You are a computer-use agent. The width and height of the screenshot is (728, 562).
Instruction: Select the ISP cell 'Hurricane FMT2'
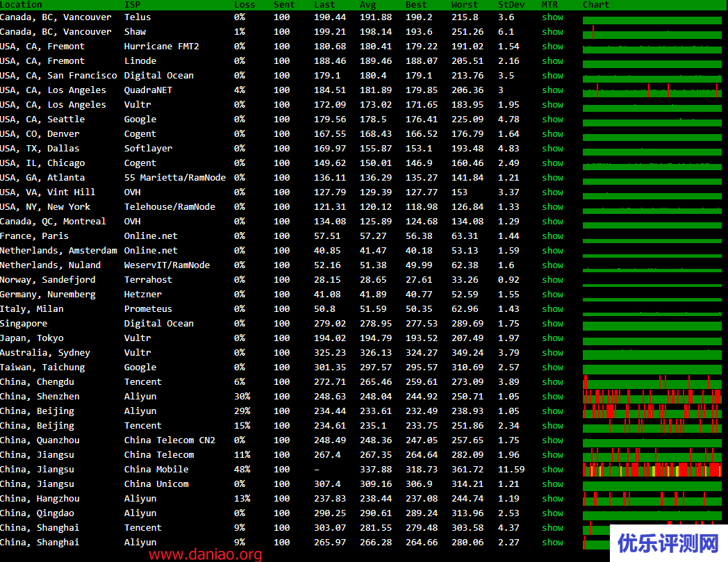coord(162,47)
